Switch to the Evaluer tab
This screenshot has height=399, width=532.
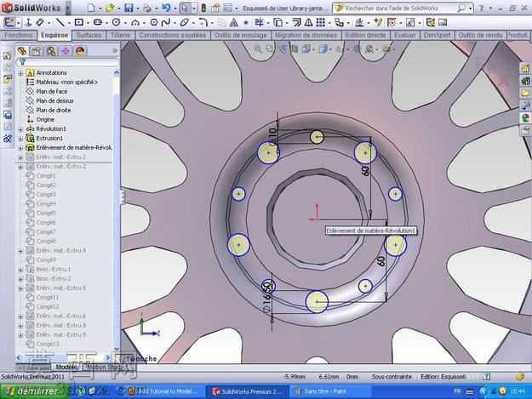(x=405, y=35)
